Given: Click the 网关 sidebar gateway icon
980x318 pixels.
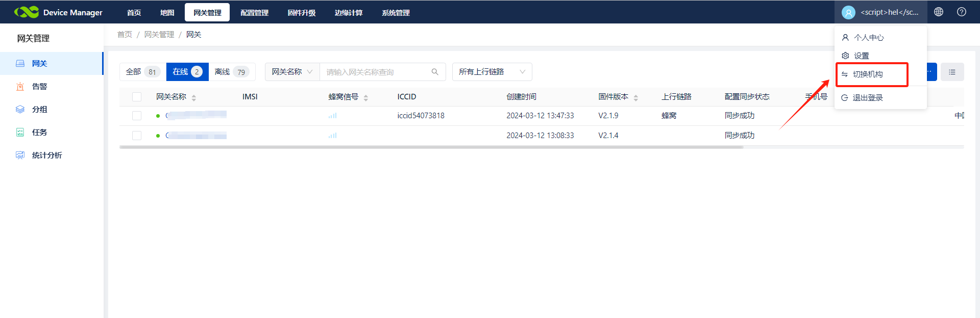Looking at the screenshot, I should tap(20, 63).
